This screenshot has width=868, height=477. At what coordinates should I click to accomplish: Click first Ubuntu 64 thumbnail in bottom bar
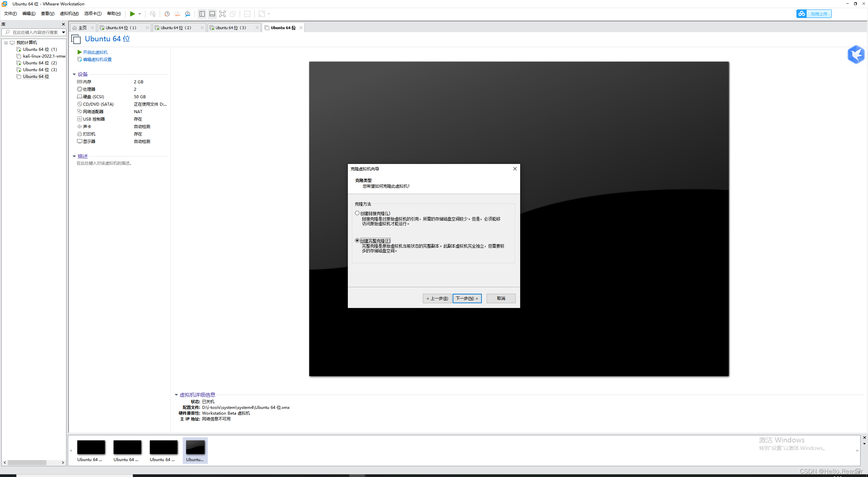(x=91, y=447)
